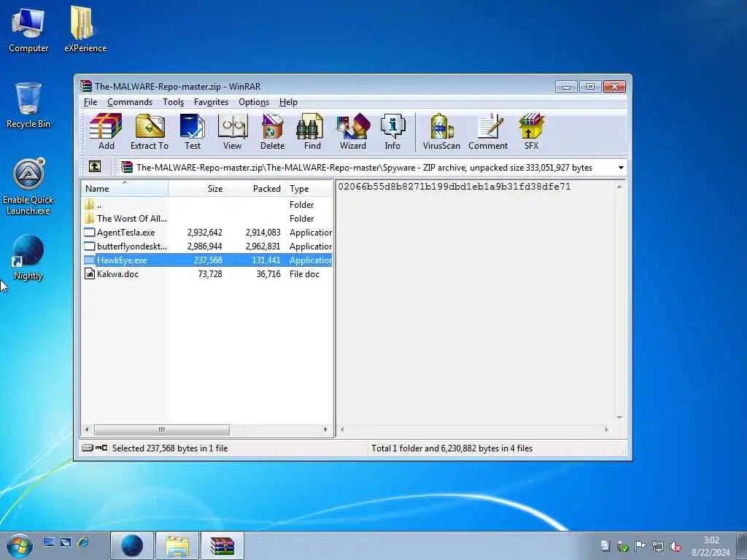Click the file list horizontal scrollbar thumb
The image size is (747, 560).
[161, 429]
